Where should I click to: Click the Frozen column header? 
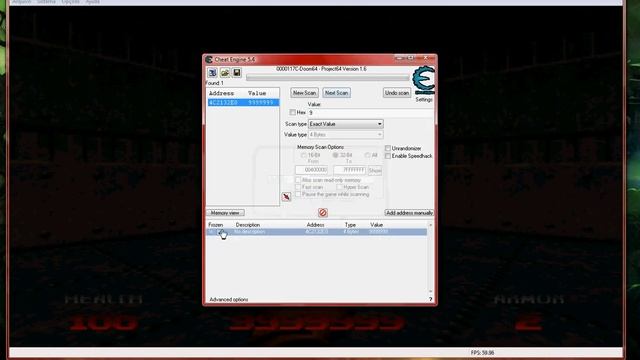click(216, 225)
